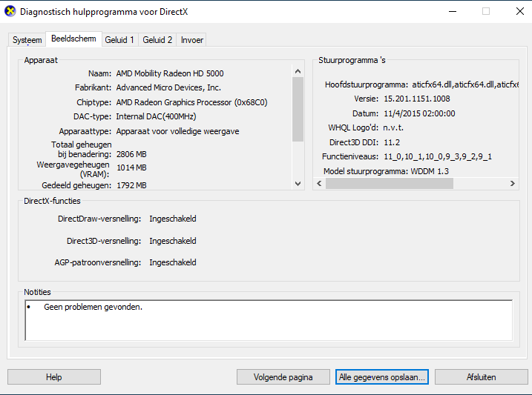Click AGP-patroonversnelling 'Ingeschakeld' value
Screen dimensions: 532x395
click(x=173, y=262)
